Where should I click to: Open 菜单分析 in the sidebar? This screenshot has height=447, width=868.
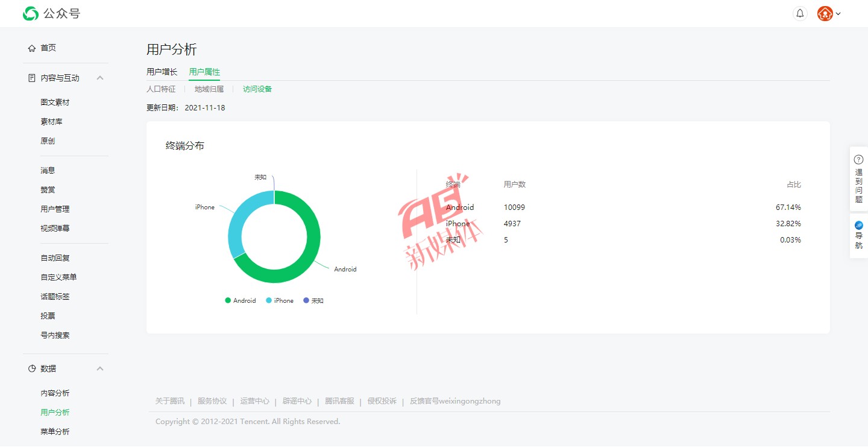[x=55, y=432]
